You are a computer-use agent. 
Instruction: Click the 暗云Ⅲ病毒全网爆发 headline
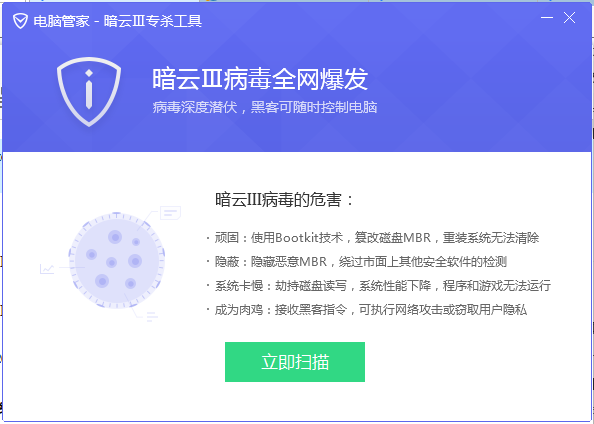[260, 79]
